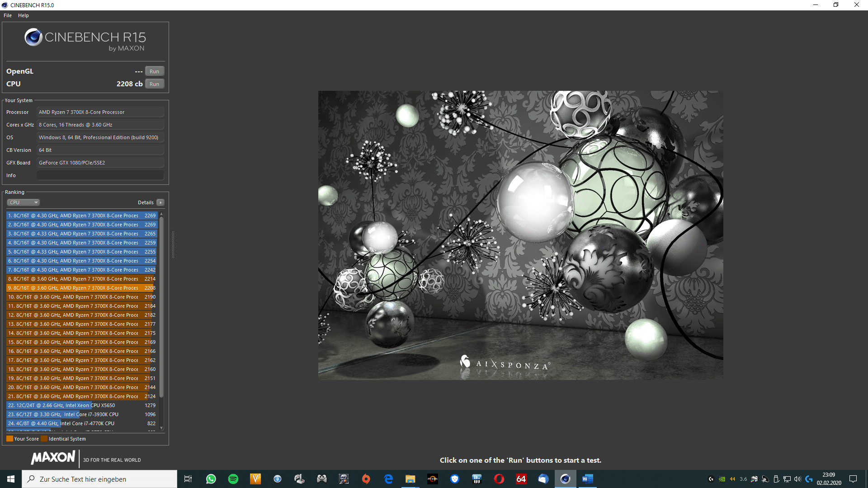Run the OpenGL benchmark
The image size is (868, 488).
(154, 71)
